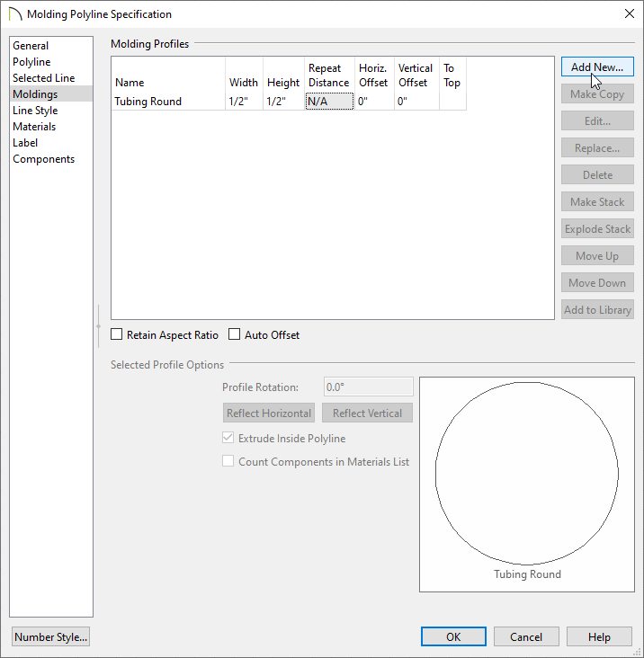
Task: Click the resize grip at dialog corner
Action: tap(637, 652)
